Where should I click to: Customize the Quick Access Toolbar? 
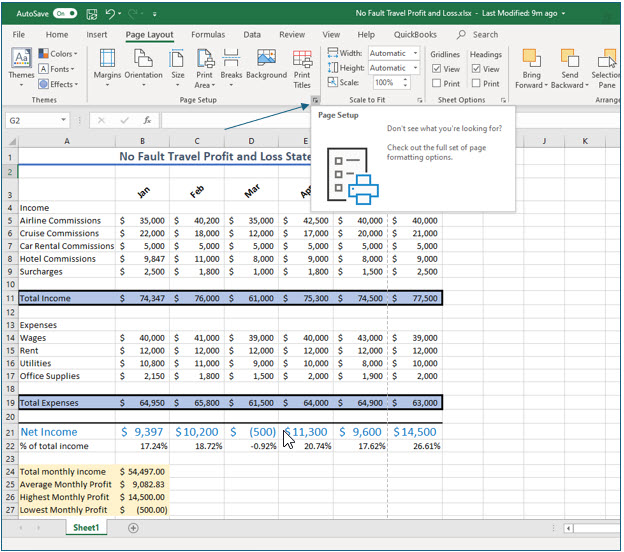pyautogui.click(x=154, y=14)
